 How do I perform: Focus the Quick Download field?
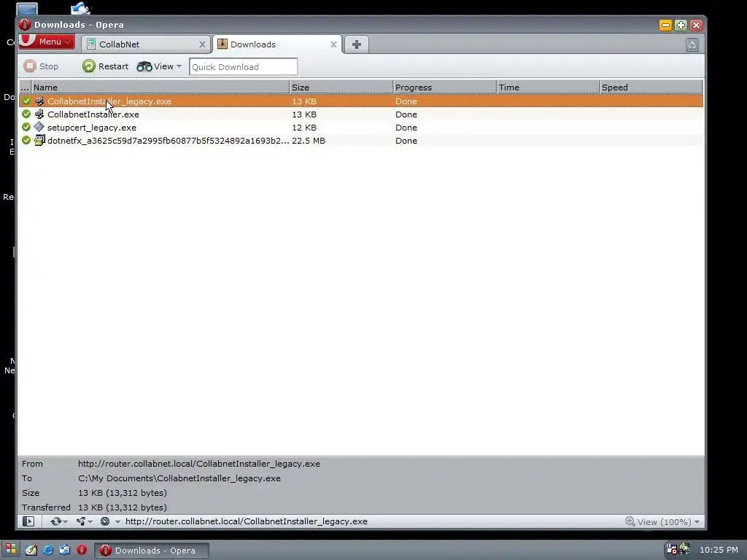click(x=244, y=66)
